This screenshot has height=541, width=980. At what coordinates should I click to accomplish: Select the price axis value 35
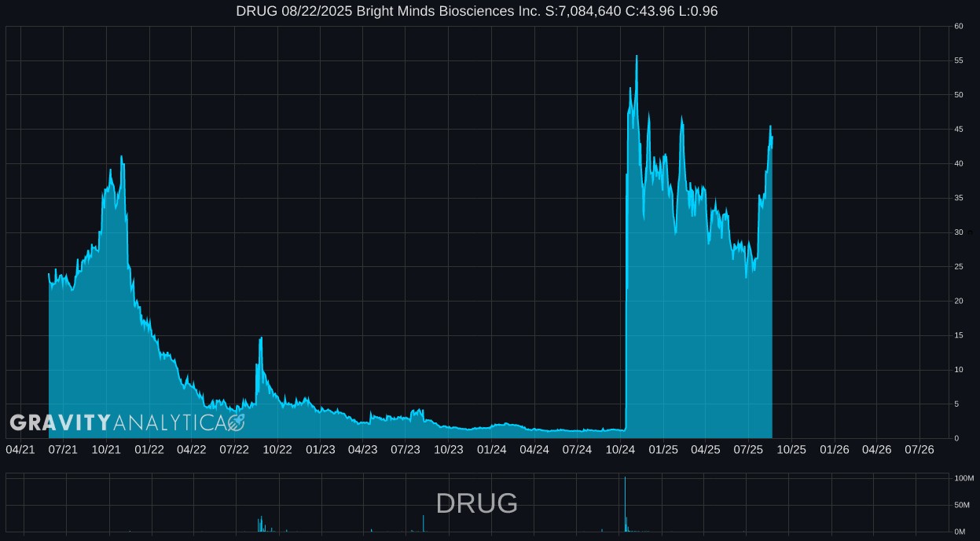click(x=959, y=199)
